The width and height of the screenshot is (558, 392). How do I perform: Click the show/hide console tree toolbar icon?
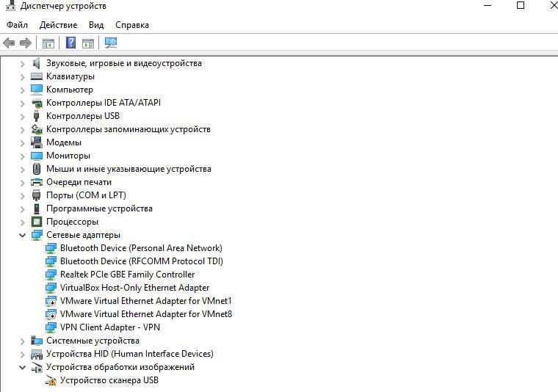(48, 43)
